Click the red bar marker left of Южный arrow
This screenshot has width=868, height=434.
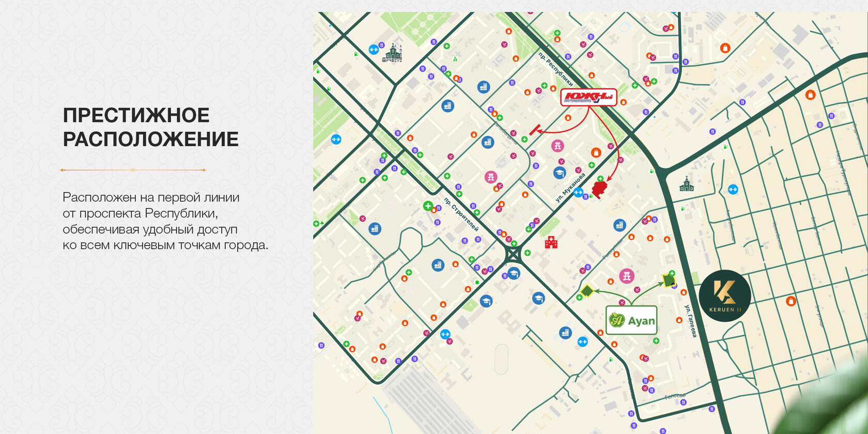click(x=535, y=129)
